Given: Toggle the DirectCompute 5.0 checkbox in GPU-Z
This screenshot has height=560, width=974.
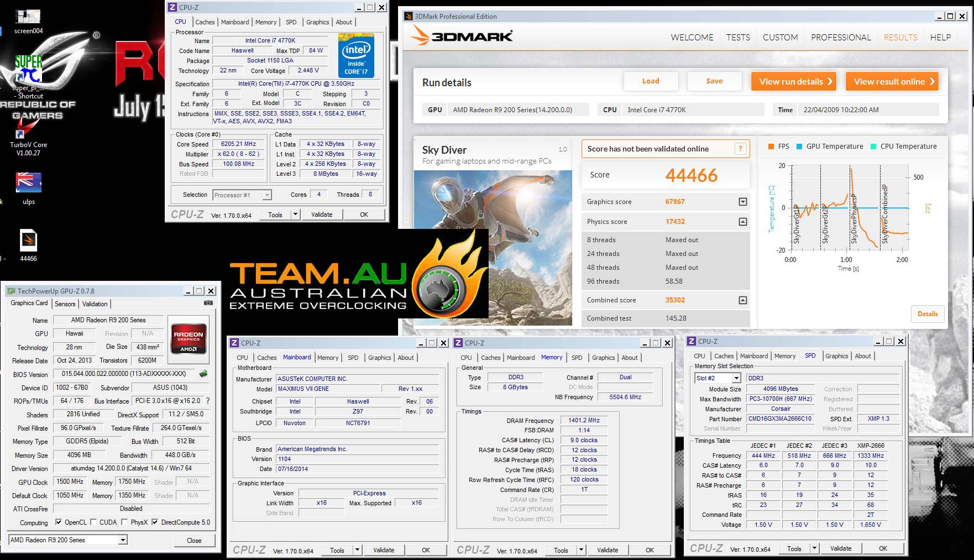Looking at the screenshot, I should (155, 522).
